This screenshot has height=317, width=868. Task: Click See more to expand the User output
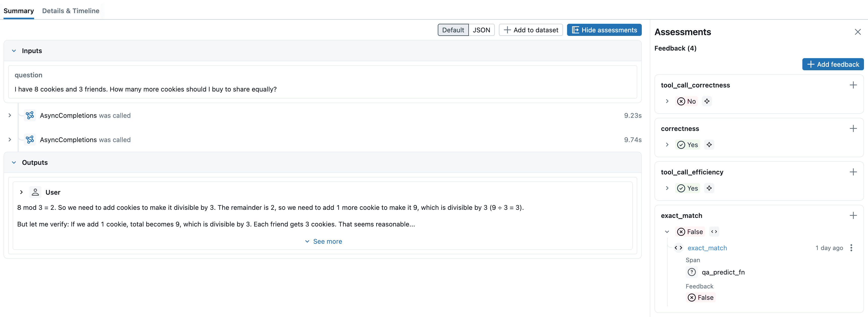pos(323,241)
